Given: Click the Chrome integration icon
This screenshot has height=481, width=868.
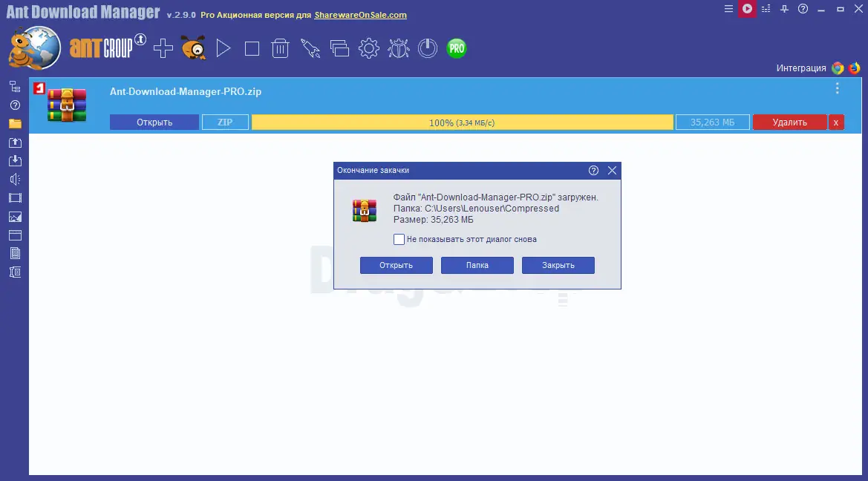Looking at the screenshot, I should (838, 68).
